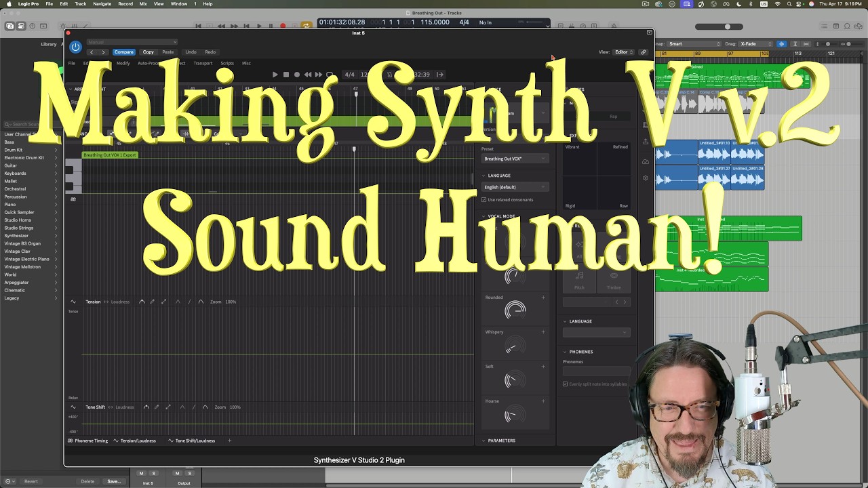The image size is (868, 488).
Task: Collapse the Tone Shift panel chevron
Action: pos(73,407)
